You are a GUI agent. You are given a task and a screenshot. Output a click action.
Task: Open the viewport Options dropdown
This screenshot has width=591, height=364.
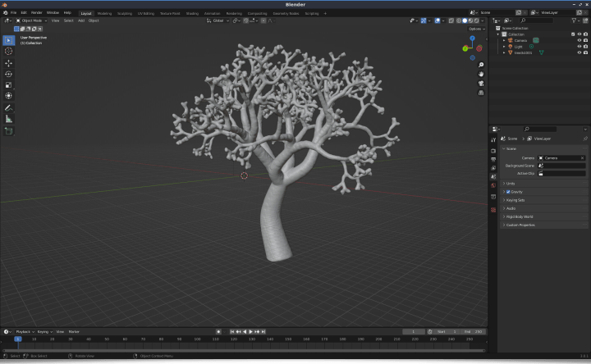pyautogui.click(x=477, y=29)
